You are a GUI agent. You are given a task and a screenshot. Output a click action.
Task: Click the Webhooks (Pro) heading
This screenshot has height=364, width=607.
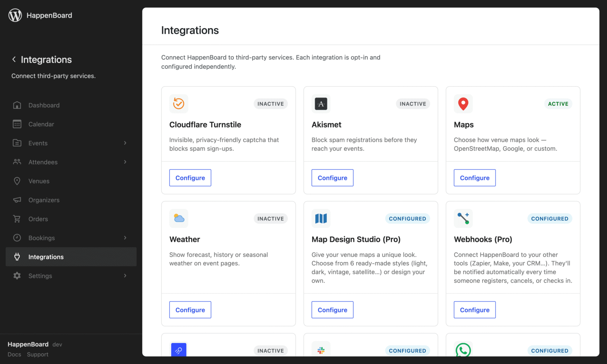(x=483, y=239)
